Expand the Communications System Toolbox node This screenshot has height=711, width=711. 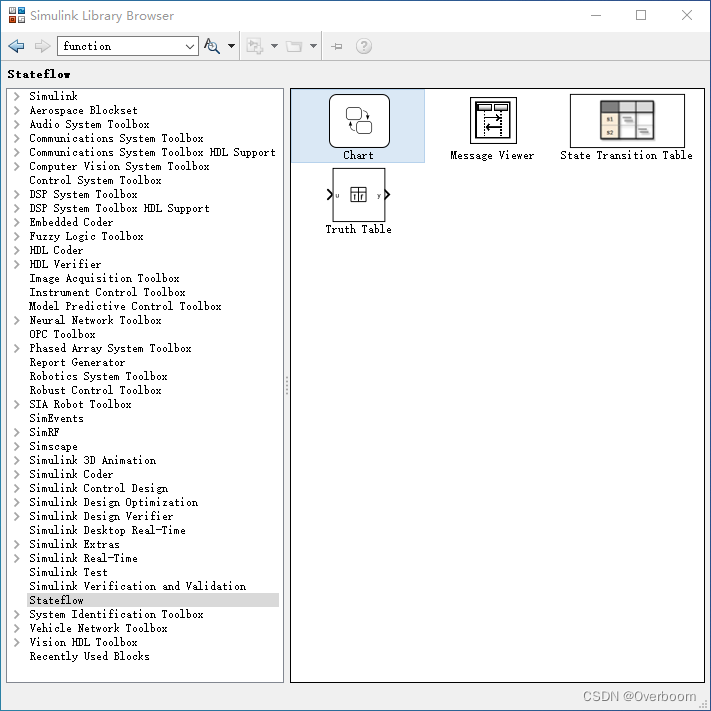pos(17,138)
